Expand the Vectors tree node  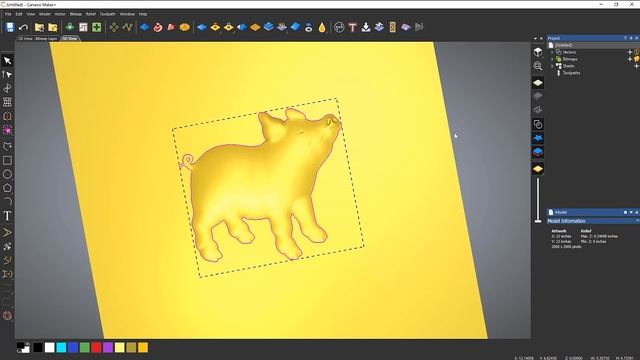pyautogui.click(x=552, y=52)
